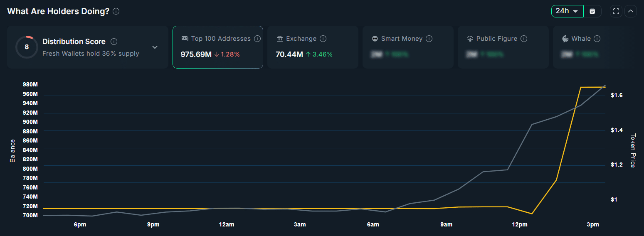Viewport: 644px width, 236px height.
Task: Click the yellow token price line peak
Action: pos(581,87)
